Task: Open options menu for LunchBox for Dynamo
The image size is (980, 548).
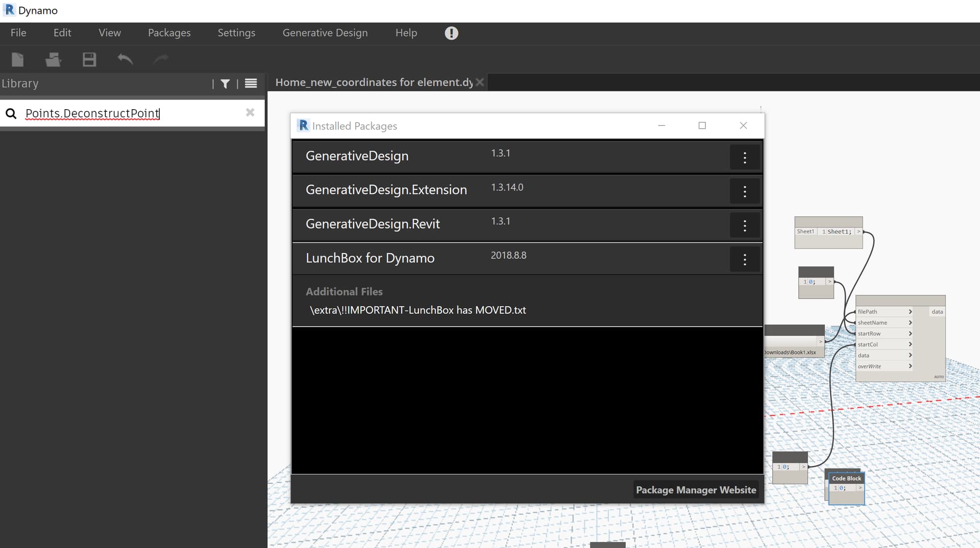Action: pyautogui.click(x=745, y=260)
